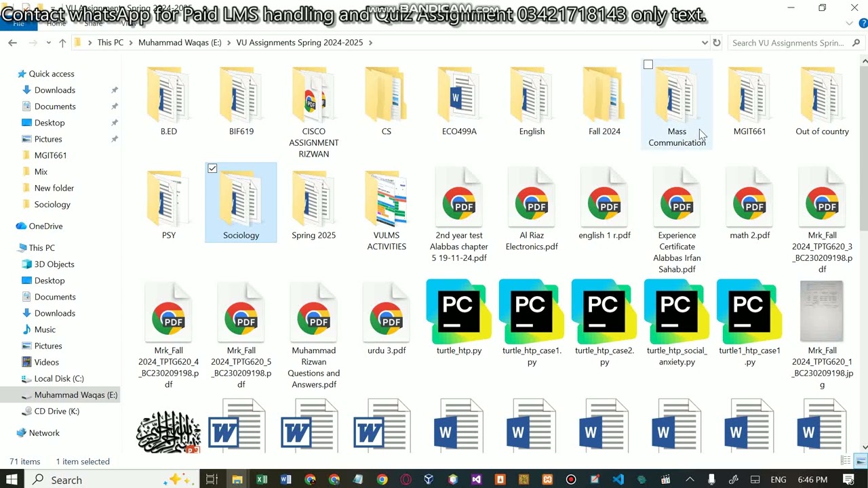This screenshot has height=488, width=868.
Task: Open OneDrive in navigation pane
Action: click(x=45, y=226)
